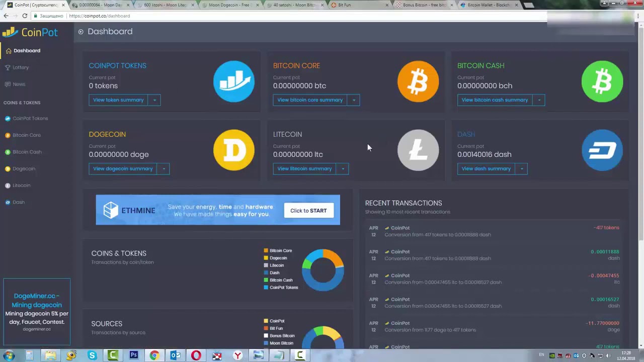Click View dogecoin summary button
644x362 pixels.
123,169
